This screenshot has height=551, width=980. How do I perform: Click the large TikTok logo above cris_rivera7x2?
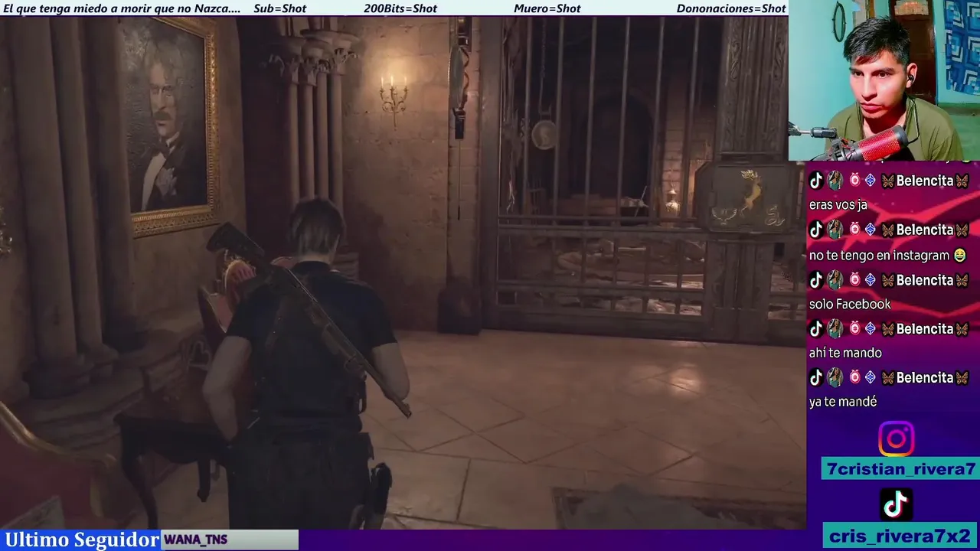click(896, 504)
